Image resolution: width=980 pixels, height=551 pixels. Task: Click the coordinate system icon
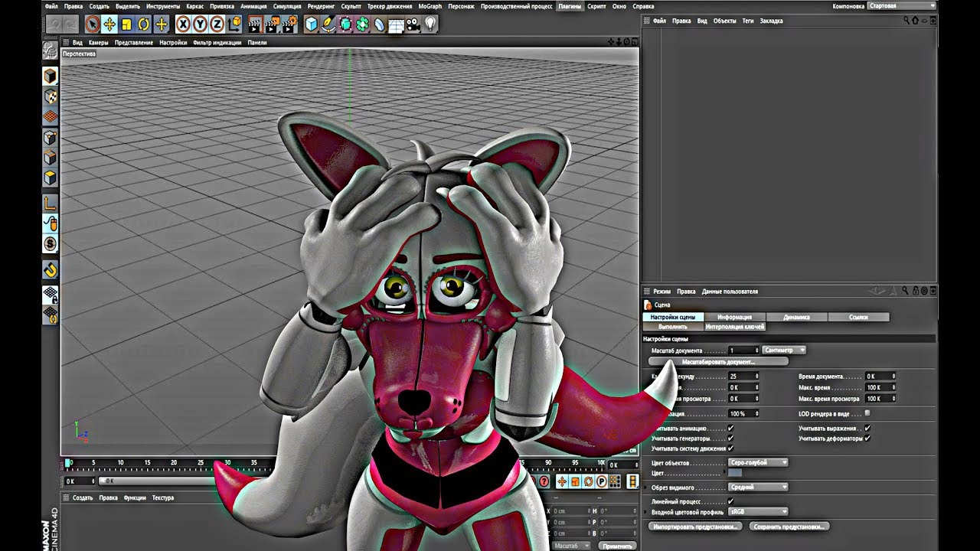(x=235, y=24)
